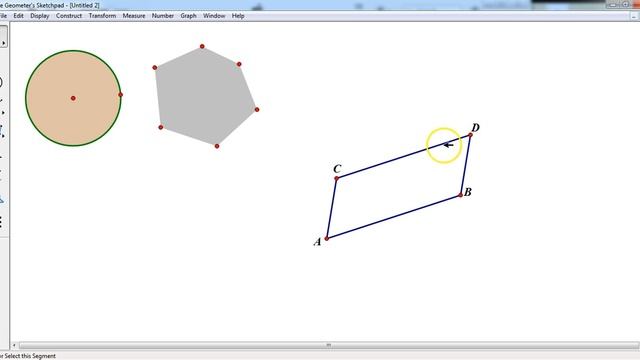Select the bottommost vertex of the gray polygon
Image resolution: width=640 pixels, height=360 pixels.
[217, 146]
